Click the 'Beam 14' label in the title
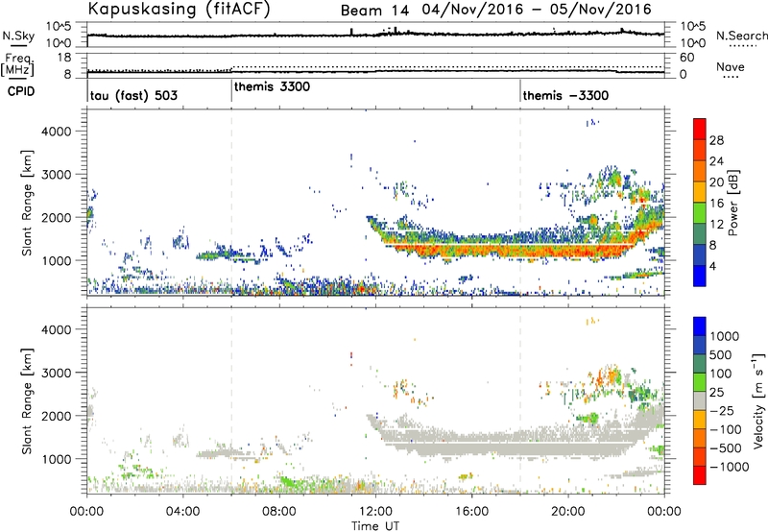 point(374,11)
